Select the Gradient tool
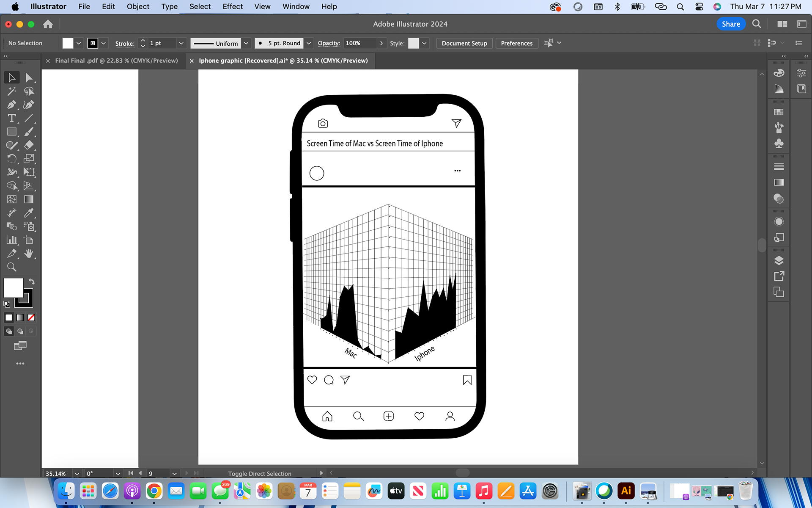This screenshot has height=508, width=812. [x=29, y=199]
